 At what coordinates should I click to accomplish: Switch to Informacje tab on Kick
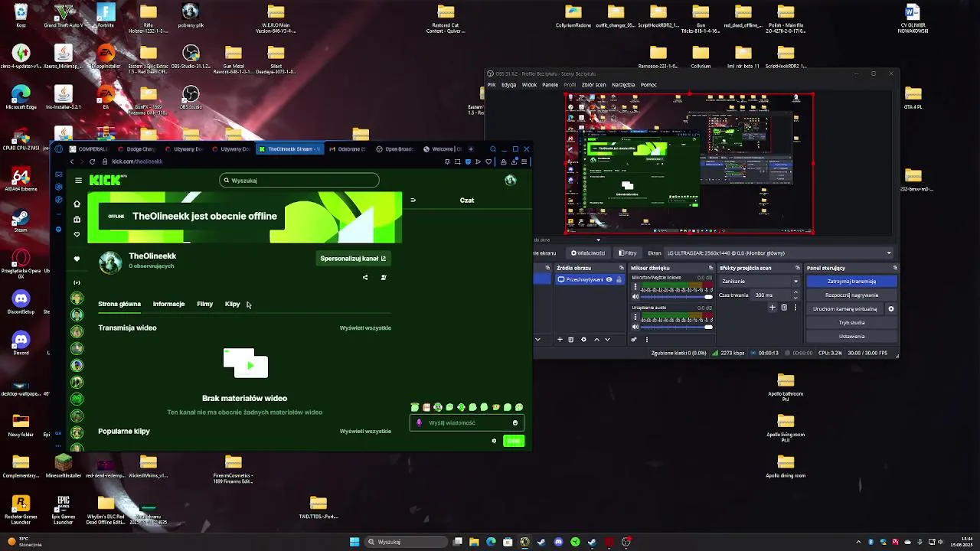point(168,304)
